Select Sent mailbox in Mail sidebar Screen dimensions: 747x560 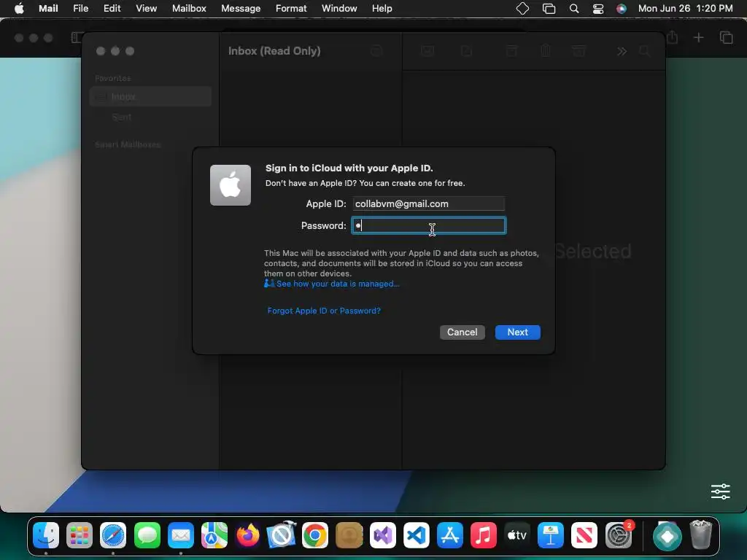150,117
